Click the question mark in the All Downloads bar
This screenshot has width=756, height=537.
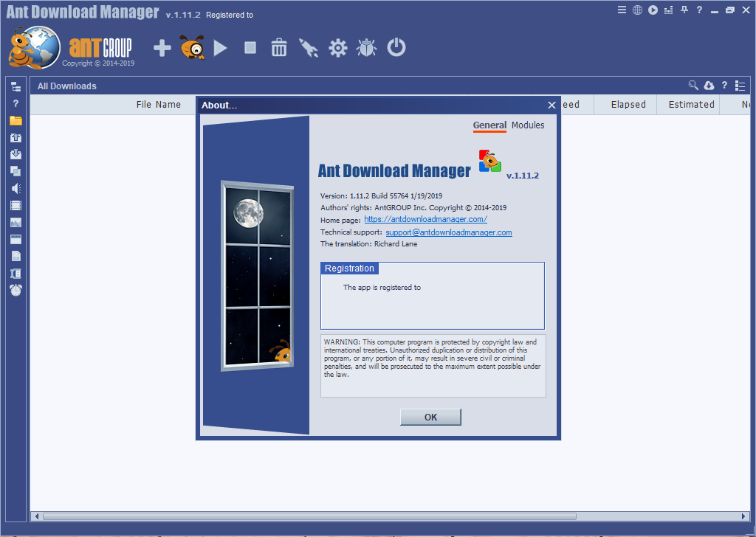[724, 86]
